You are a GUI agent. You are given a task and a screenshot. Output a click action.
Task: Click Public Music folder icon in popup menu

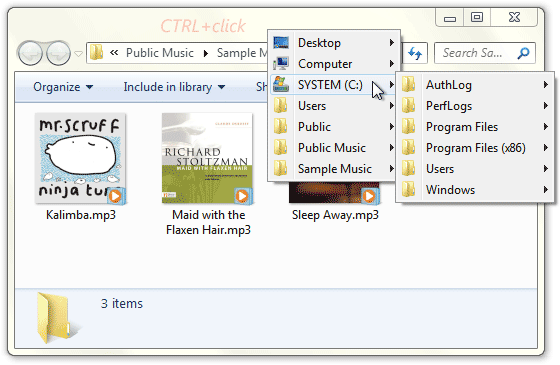point(281,148)
